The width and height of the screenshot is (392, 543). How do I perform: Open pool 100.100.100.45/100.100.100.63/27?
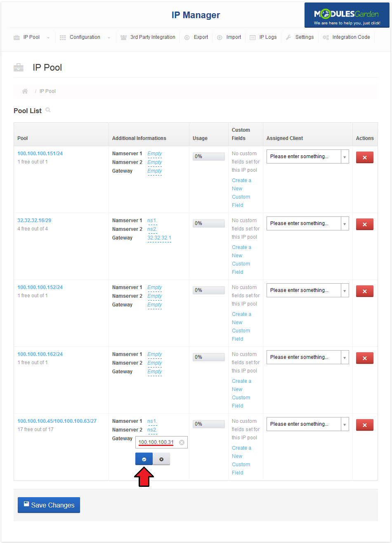pos(57,421)
